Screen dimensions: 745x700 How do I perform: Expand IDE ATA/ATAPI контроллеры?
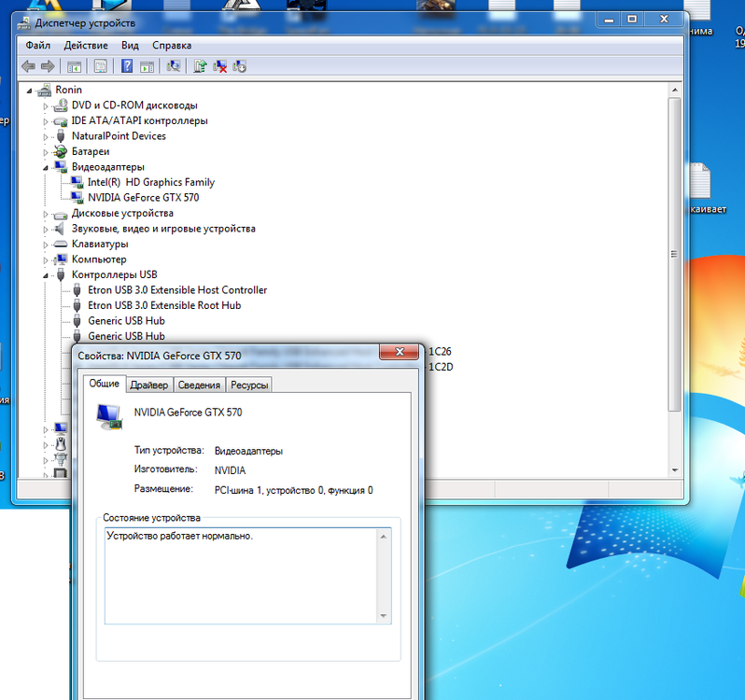coord(46,121)
